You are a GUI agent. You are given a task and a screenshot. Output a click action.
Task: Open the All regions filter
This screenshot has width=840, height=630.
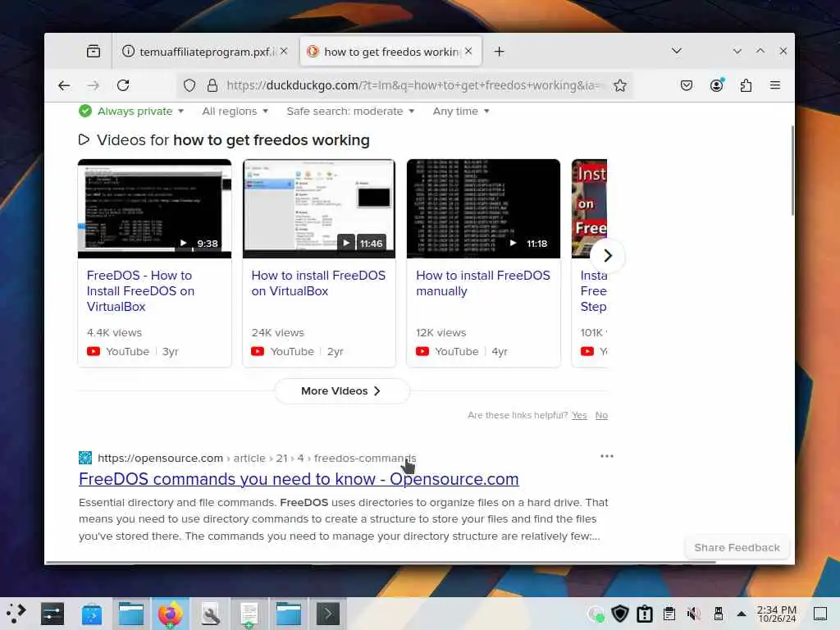(235, 111)
